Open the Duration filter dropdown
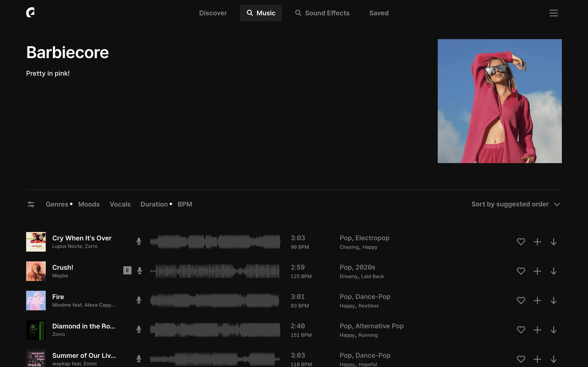Screen dimensions: 588x367 coord(154,204)
